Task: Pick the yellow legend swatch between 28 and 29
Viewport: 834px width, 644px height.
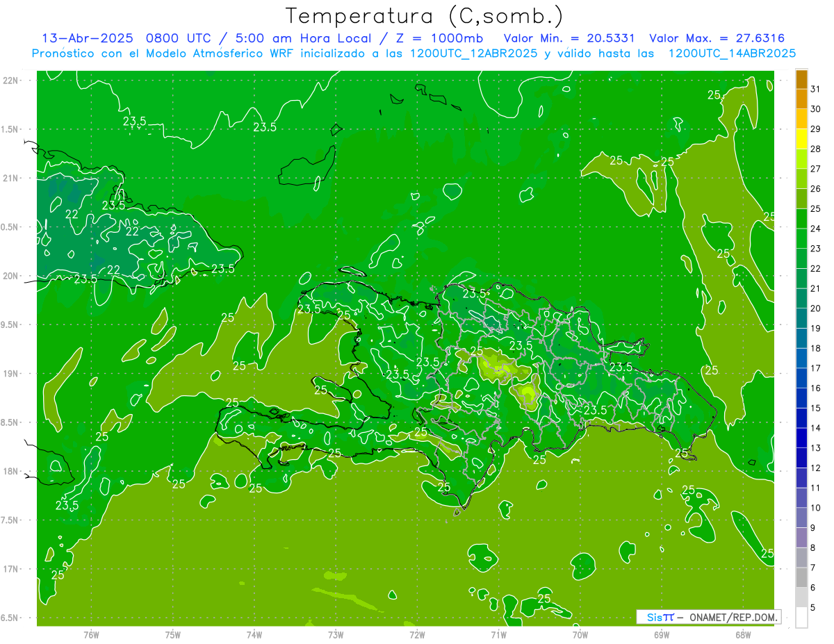Action: click(801, 139)
